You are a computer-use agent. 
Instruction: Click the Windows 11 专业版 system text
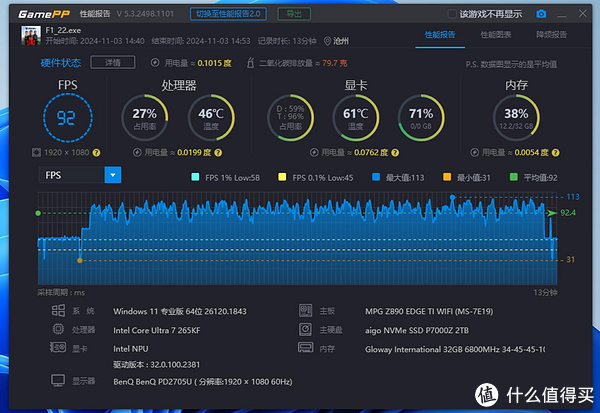tap(180, 311)
